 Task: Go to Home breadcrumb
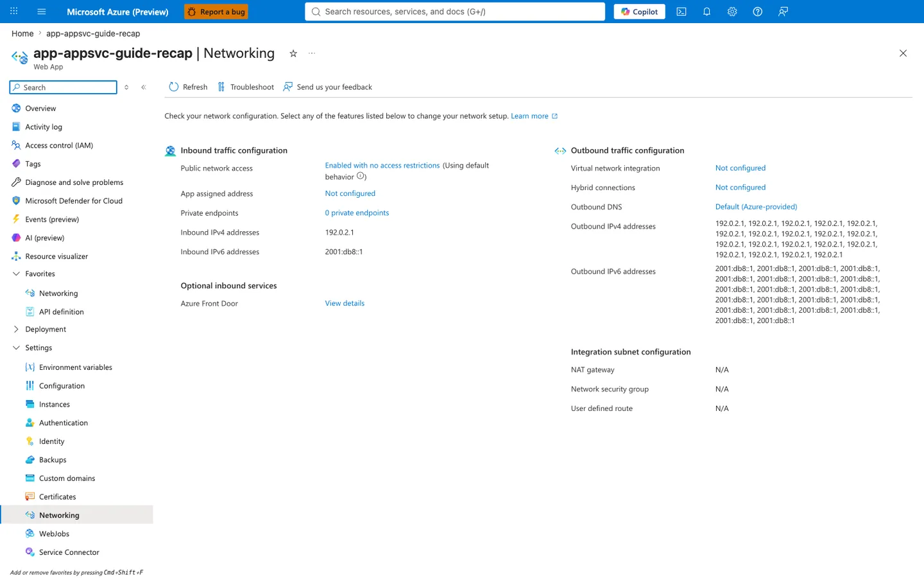pyautogui.click(x=22, y=33)
